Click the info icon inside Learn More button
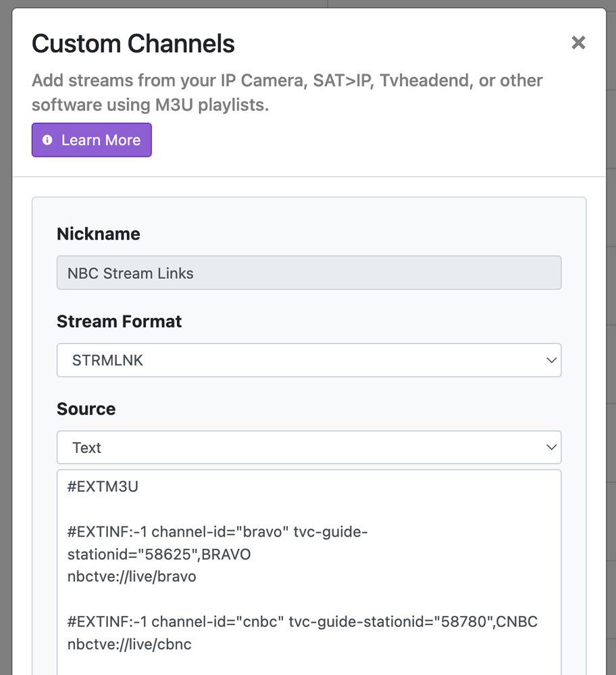 (x=47, y=140)
